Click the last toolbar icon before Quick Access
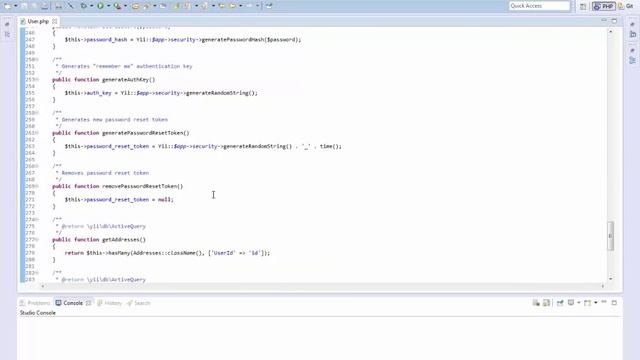This screenshot has height=360, width=640. (x=269, y=6)
